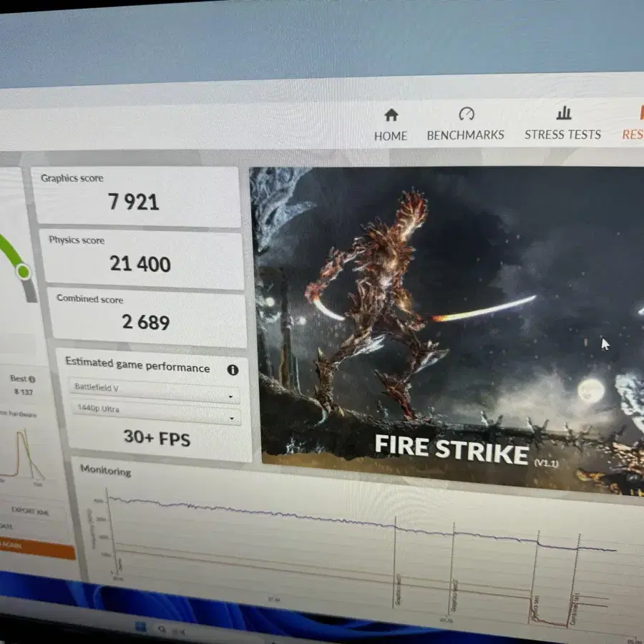Click the estimated game performance info icon

233,370
